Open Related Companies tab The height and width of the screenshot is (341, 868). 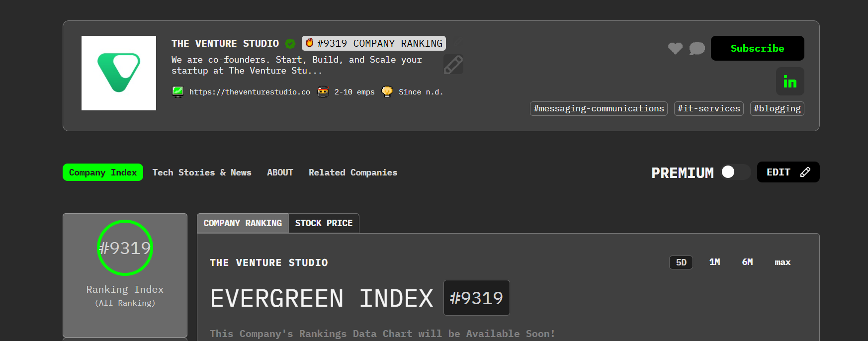coord(353,172)
